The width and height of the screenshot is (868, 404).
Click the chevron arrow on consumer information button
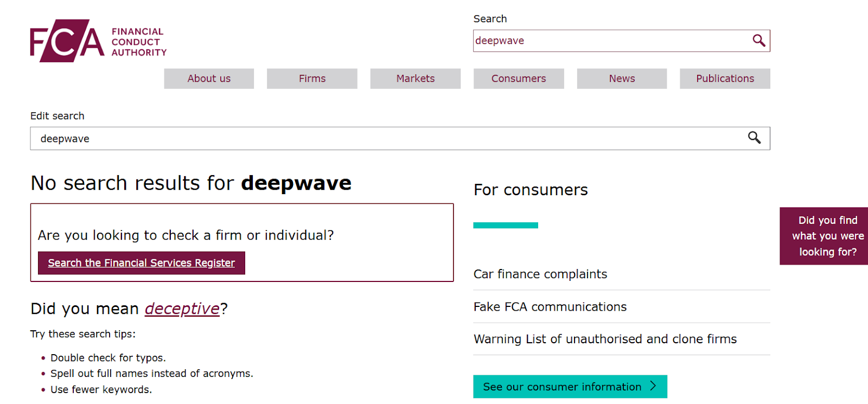[x=653, y=386]
